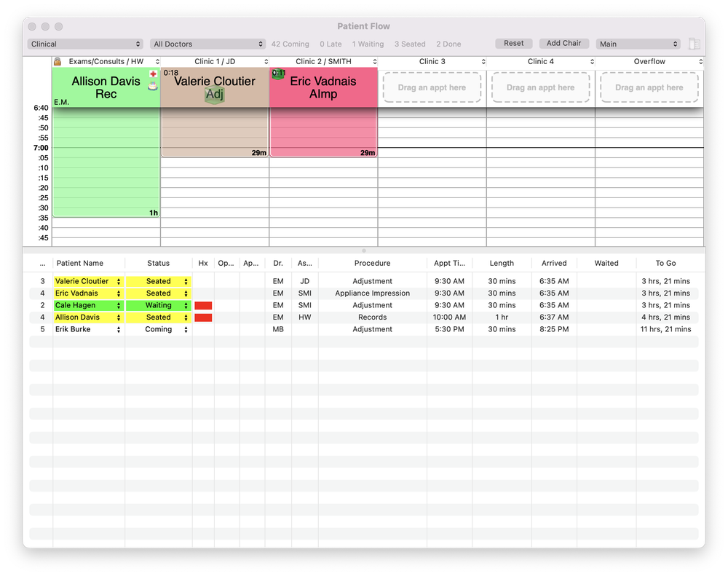Click the Overflow 'Drag an appt here' placeholder
The width and height of the screenshot is (728, 576).
click(649, 87)
